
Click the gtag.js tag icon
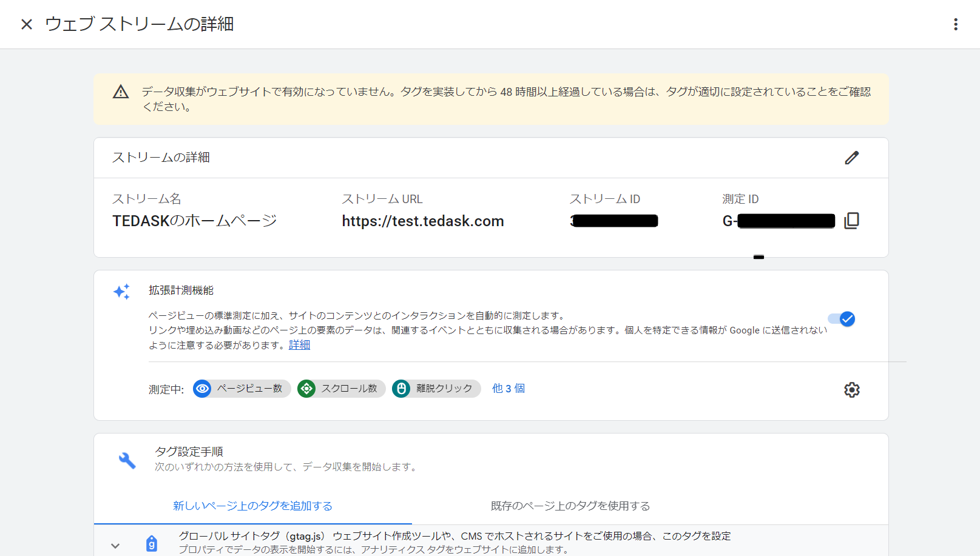pos(152,543)
